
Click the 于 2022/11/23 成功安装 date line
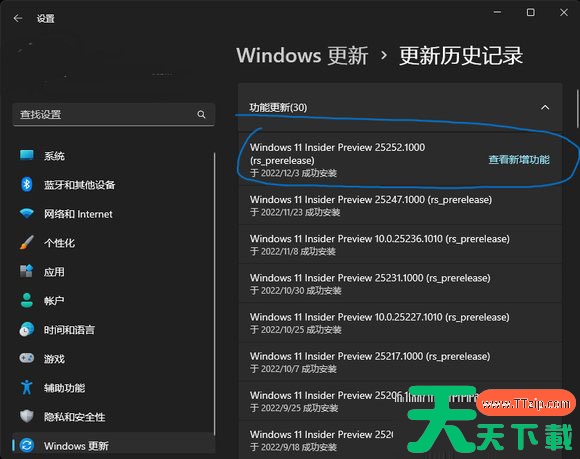[x=295, y=212]
